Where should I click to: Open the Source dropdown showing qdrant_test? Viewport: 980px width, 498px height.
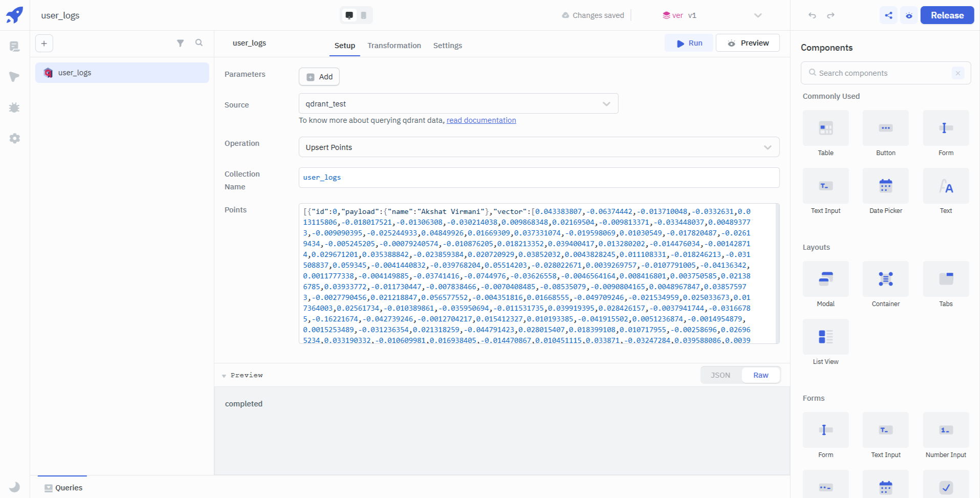pyautogui.click(x=458, y=104)
